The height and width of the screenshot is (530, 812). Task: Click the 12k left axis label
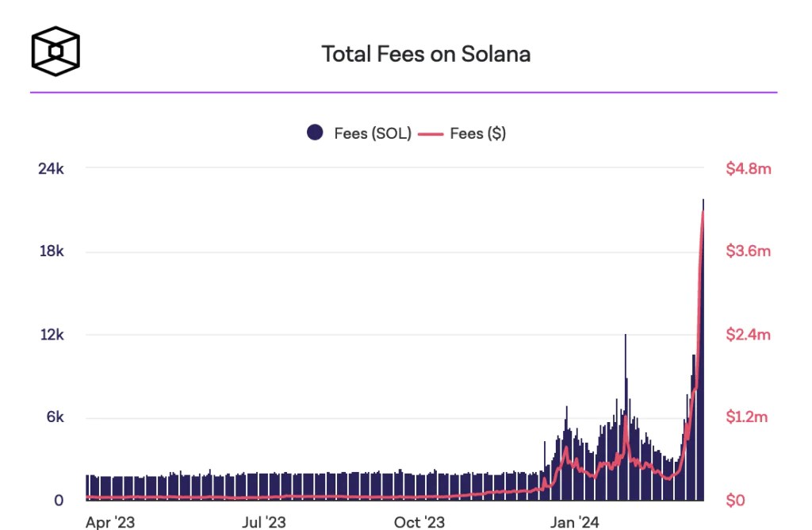coord(52,335)
